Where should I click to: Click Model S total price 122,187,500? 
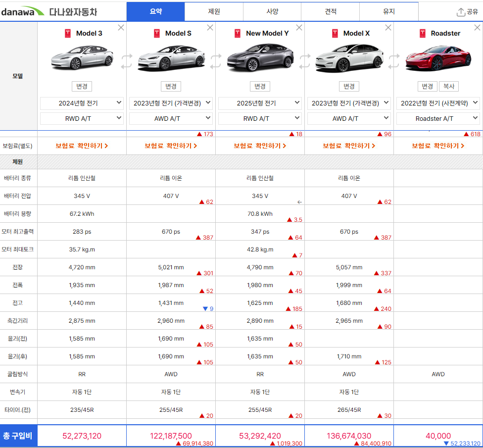point(171,436)
